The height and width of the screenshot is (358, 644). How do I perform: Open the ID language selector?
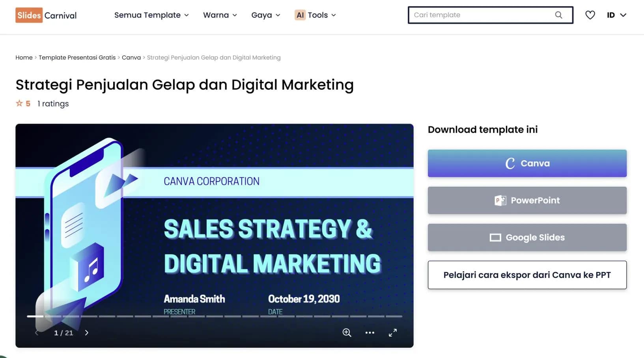tap(616, 15)
